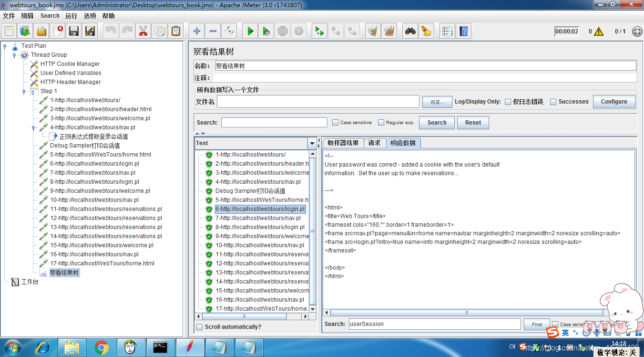Viewport: 644px width, 357px height.
Task: Select HTTP Cookie Manager in the tree
Action: [x=70, y=64]
